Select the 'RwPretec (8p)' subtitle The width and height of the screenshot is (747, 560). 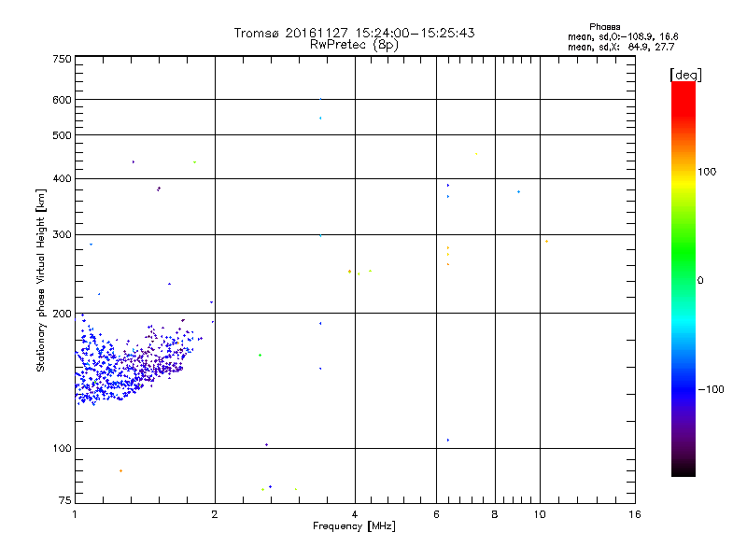(354, 45)
